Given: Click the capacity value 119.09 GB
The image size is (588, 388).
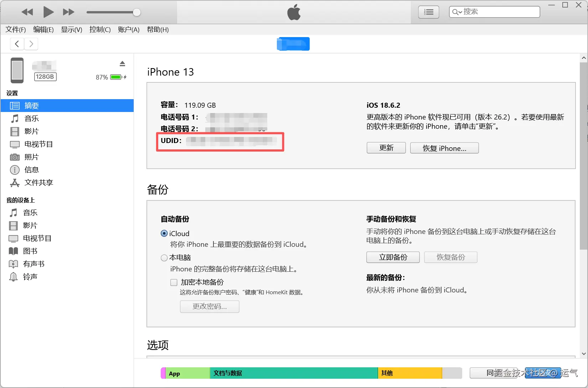Looking at the screenshot, I should 200,105.
